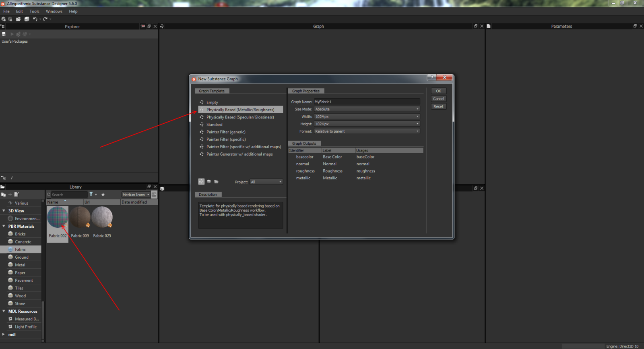Screen dimensions: 644x349
Task: Click the plus icon in the Library sidebar
Action: coord(10,194)
